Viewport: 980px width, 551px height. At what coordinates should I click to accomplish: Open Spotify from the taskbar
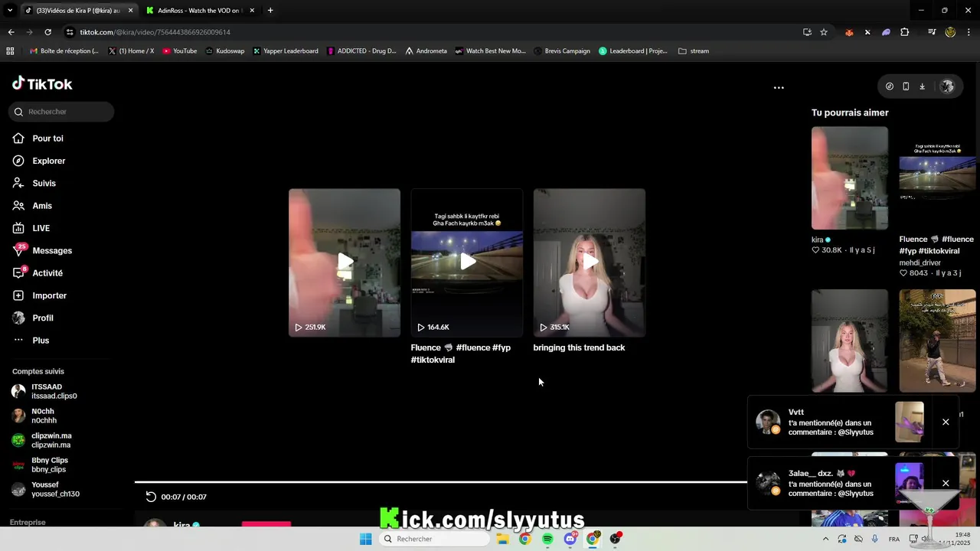(x=547, y=539)
